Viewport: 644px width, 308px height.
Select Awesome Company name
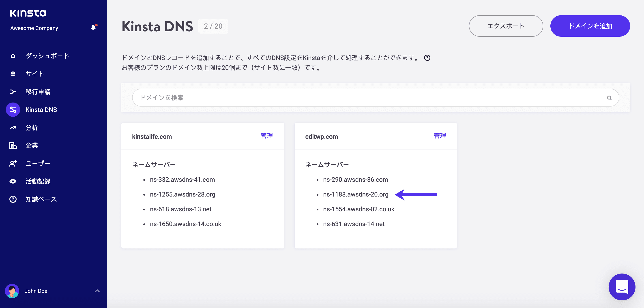click(34, 28)
